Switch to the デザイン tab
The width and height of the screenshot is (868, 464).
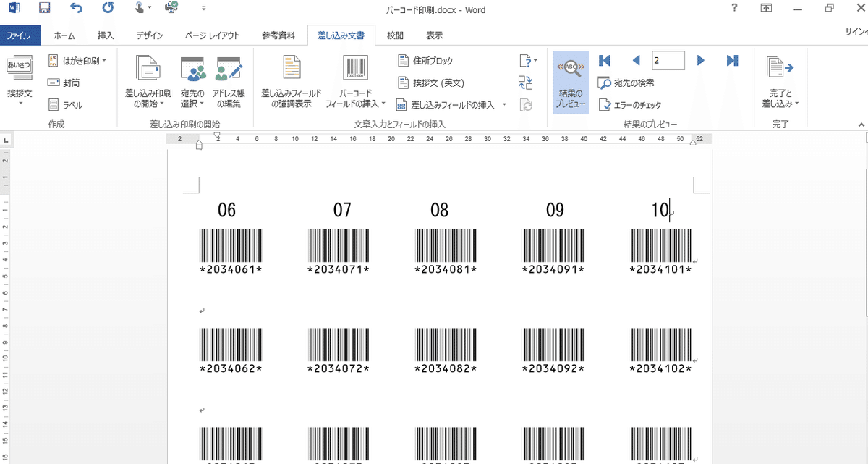[149, 35]
